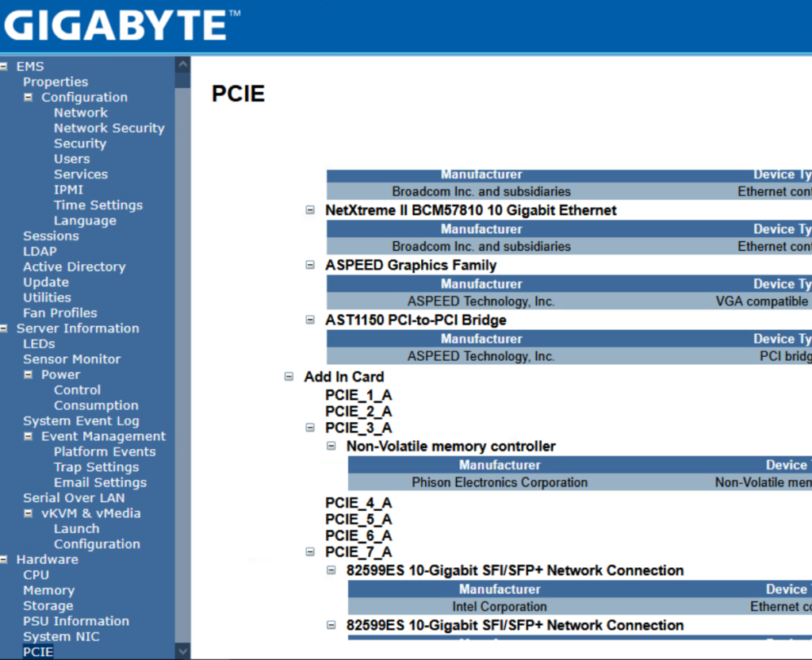812x660 pixels.
Task: Open the Network Security page
Action: [x=109, y=129]
